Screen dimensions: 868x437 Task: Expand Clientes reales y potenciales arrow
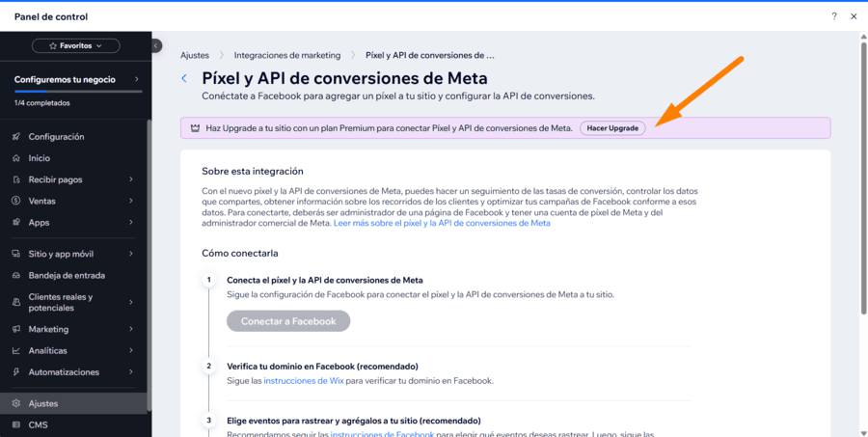click(x=131, y=302)
